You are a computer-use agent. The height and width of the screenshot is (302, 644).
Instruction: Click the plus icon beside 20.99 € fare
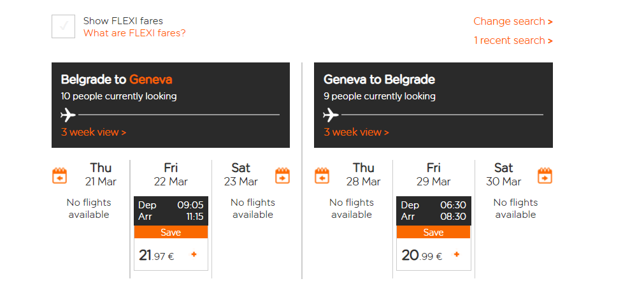(x=456, y=254)
